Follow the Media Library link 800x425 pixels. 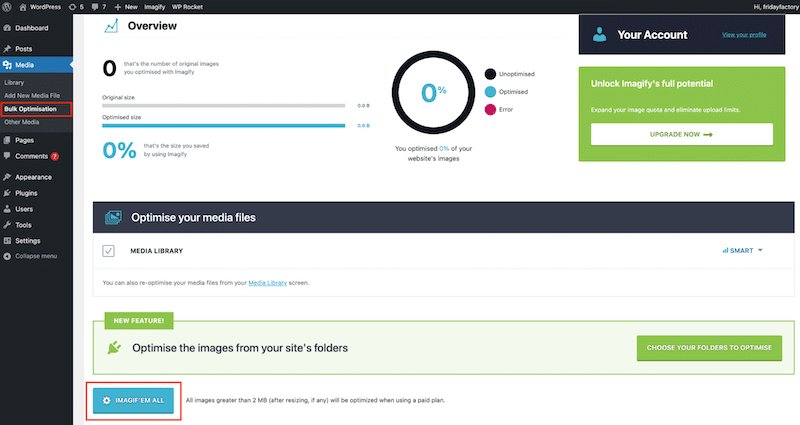coord(267,283)
